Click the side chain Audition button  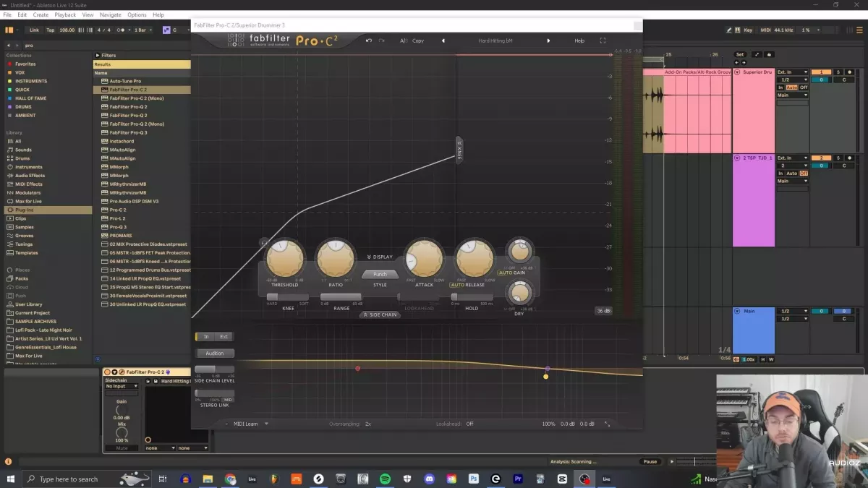point(215,354)
